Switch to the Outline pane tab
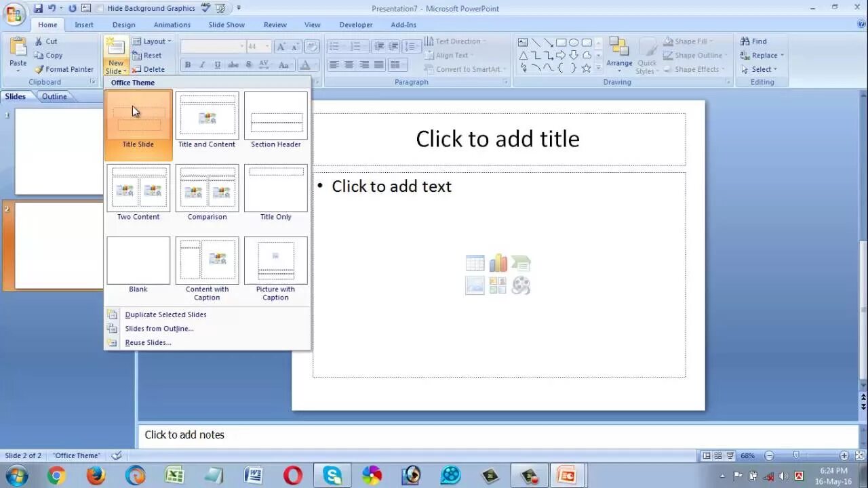Viewport: 868px width, 488px height. 54,96
